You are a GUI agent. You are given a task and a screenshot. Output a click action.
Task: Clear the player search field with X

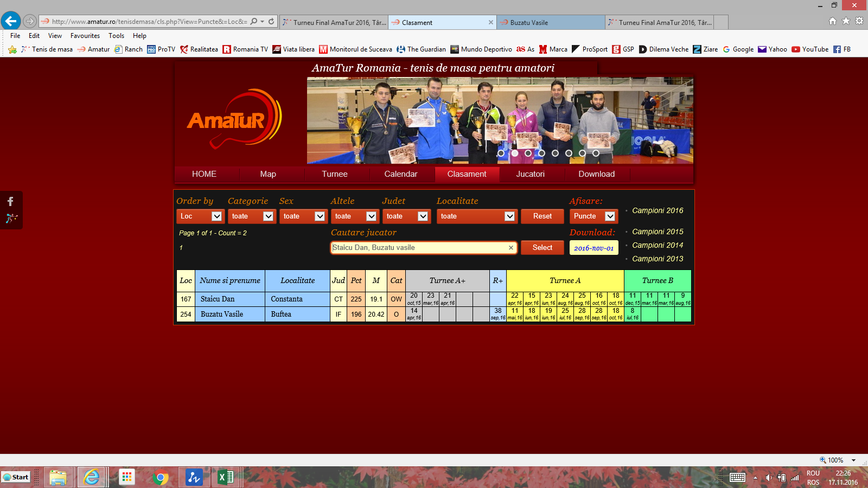tap(511, 248)
